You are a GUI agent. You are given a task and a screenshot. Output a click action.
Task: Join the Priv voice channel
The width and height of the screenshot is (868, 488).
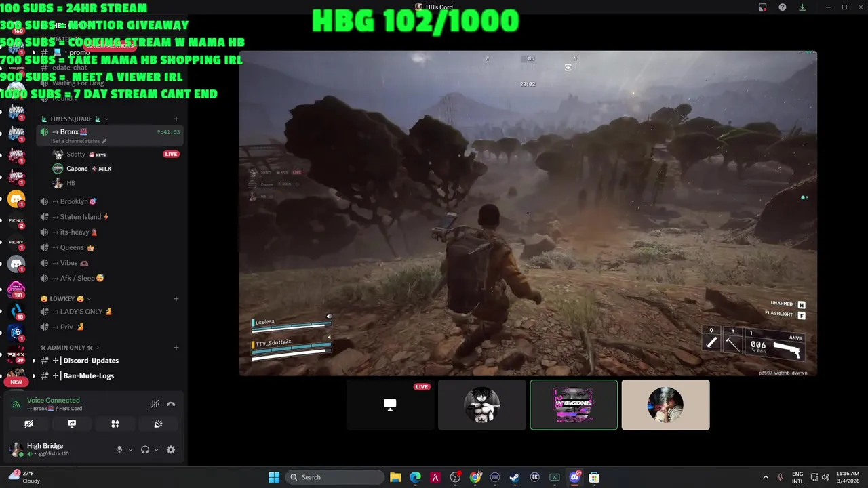(109, 327)
